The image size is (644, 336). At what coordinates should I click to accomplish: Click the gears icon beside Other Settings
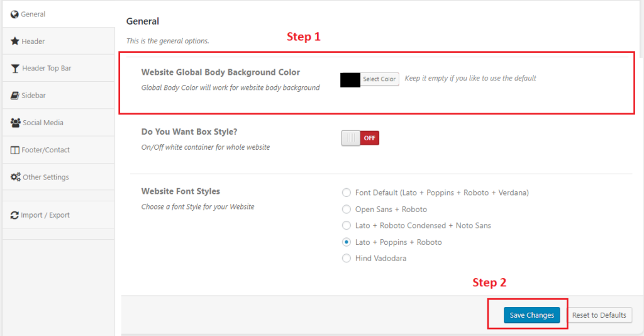click(15, 177)
